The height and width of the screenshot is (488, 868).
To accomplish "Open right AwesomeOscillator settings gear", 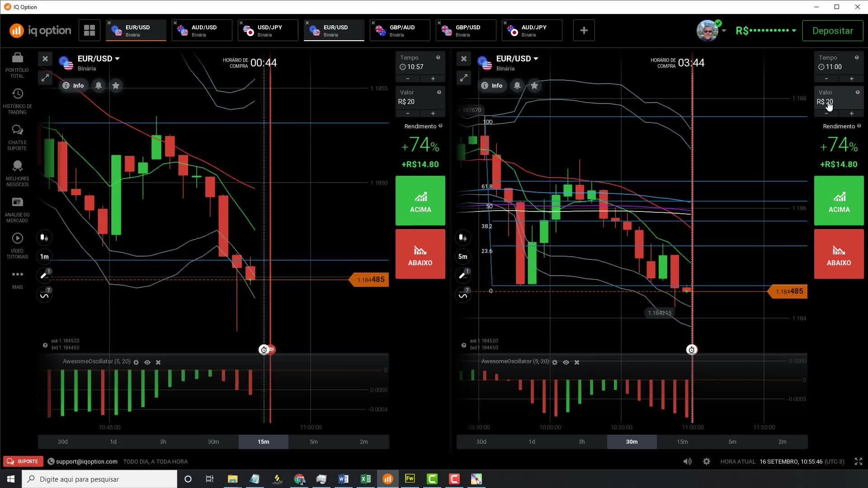I will pyautogui.click(x=555, y=362).
